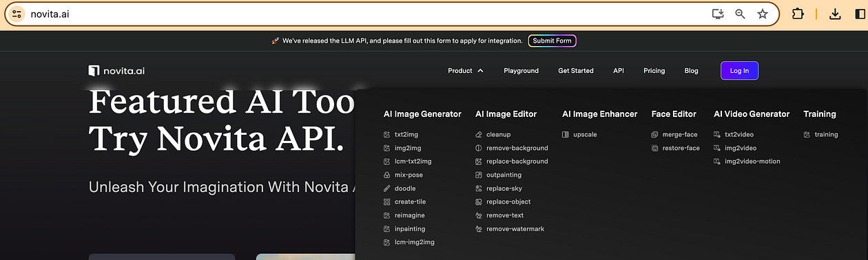Click the img2video icon

pos(717,148)
